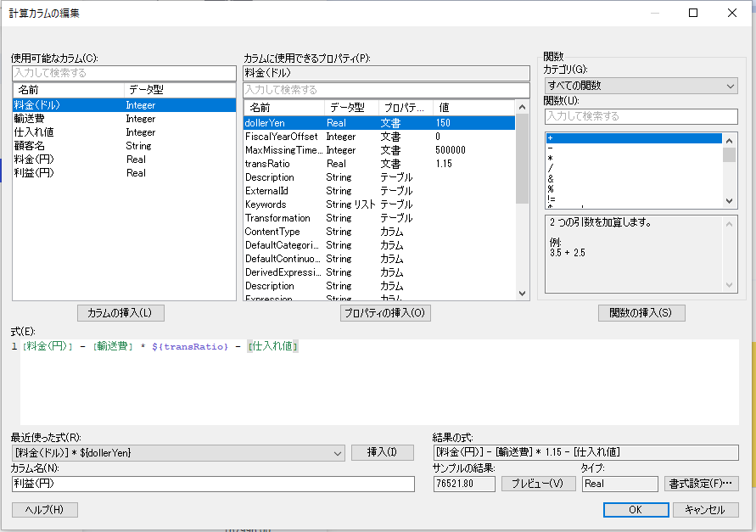Select the / divide function

(634, 168)
